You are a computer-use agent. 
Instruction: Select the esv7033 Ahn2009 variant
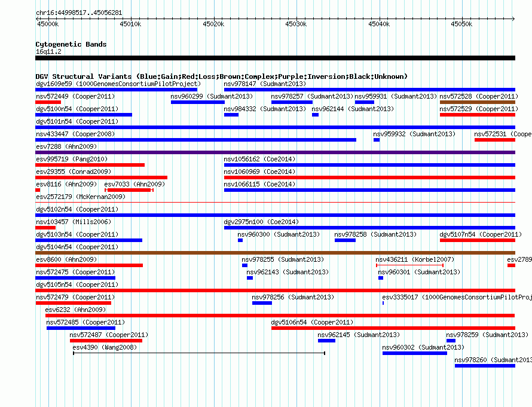134,184
